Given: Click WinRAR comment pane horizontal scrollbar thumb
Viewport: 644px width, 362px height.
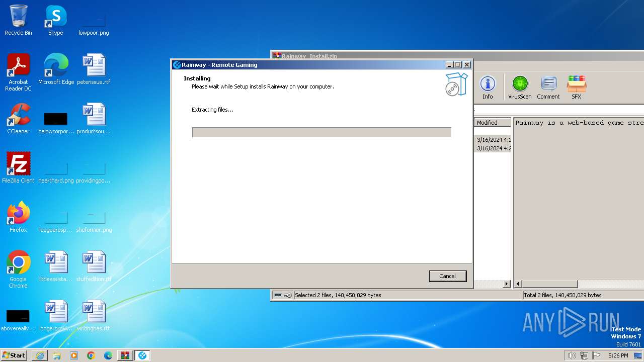Looking at the screenshot, I should (x=550, y=284).
